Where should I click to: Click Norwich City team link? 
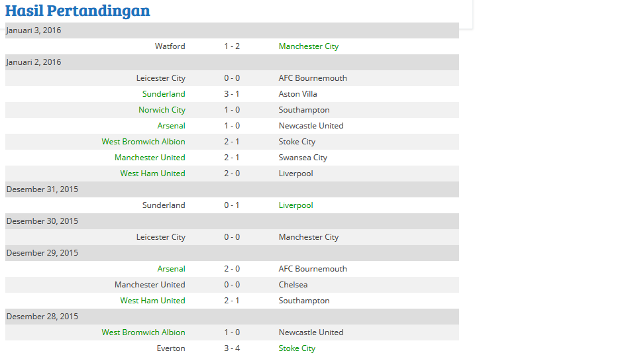point(162,110)
